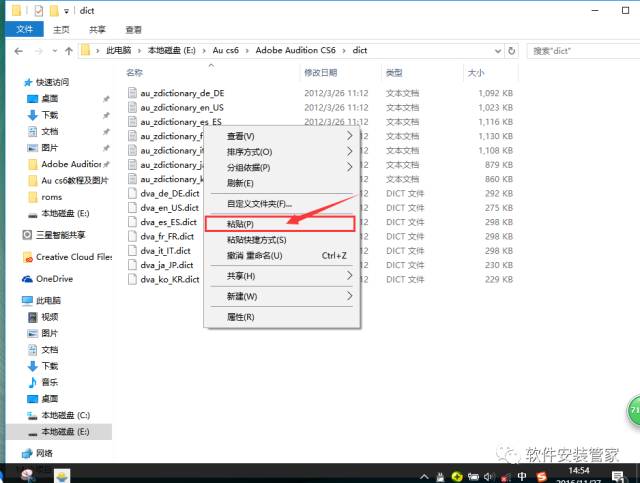The width and height of the screenshot is (640, 483).
Task: Open the address bar history dropdown
Action: click(x=497, y=50)
